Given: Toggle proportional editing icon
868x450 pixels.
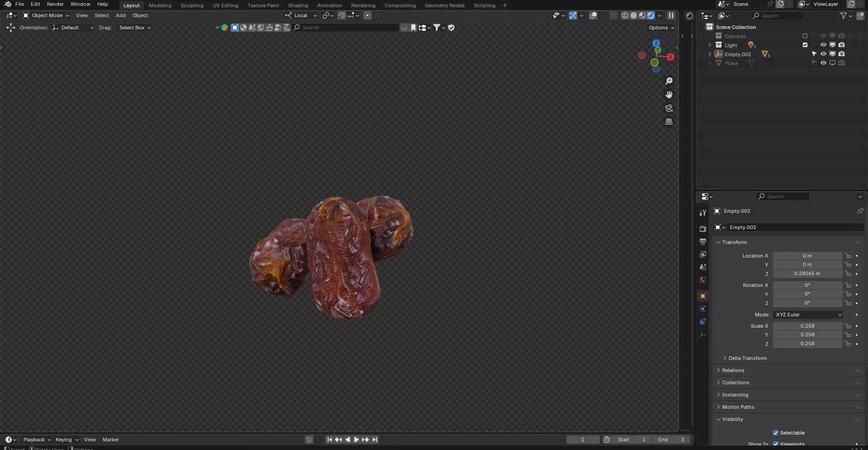Looking at the screenshot, I should click(x=367, y=15).
